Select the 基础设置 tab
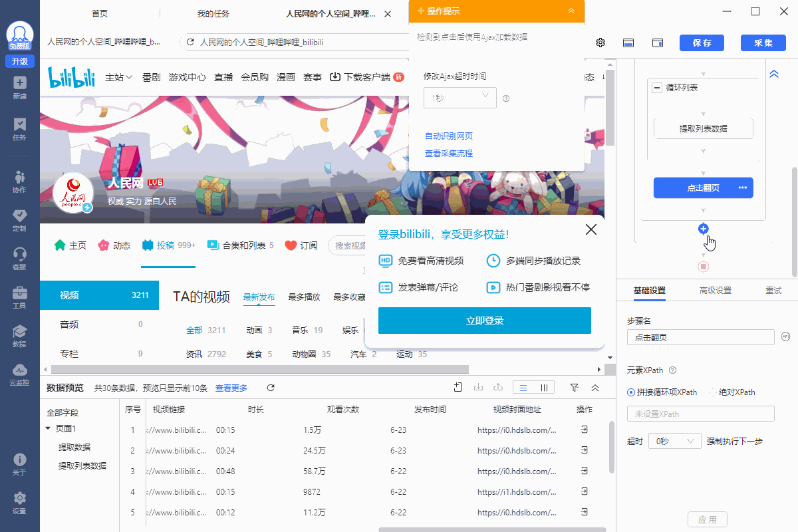Image resolution: width=798 pixels, height=532 pixels. 650,291
